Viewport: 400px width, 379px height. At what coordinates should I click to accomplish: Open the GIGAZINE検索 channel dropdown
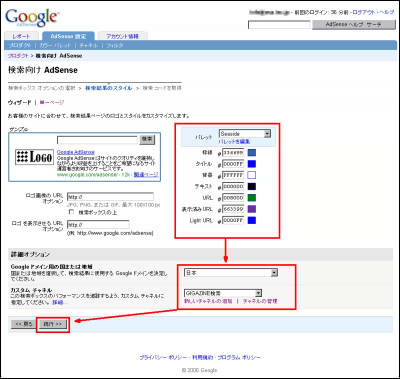tap(223, 293)
